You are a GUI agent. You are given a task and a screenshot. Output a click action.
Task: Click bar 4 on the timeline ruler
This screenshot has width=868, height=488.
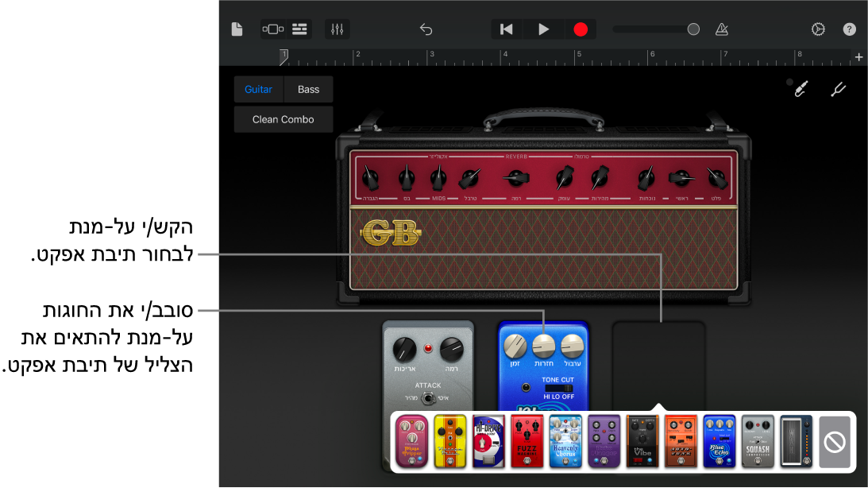[x=505, y=54]
